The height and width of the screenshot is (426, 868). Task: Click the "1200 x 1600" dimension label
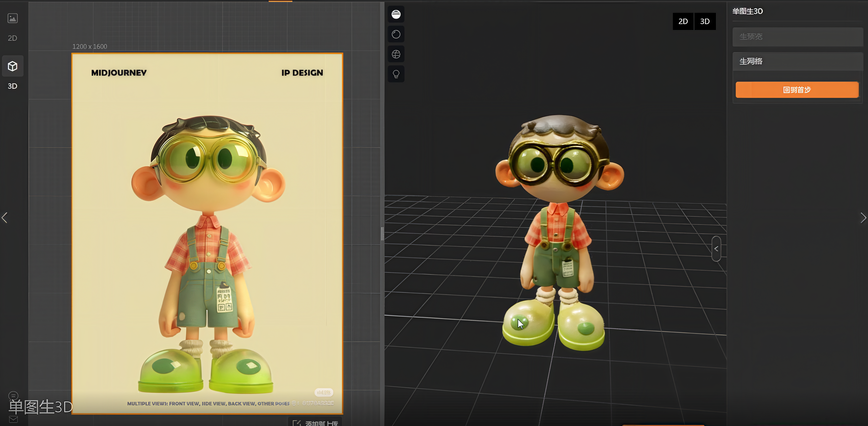click(x=90, y=47)
